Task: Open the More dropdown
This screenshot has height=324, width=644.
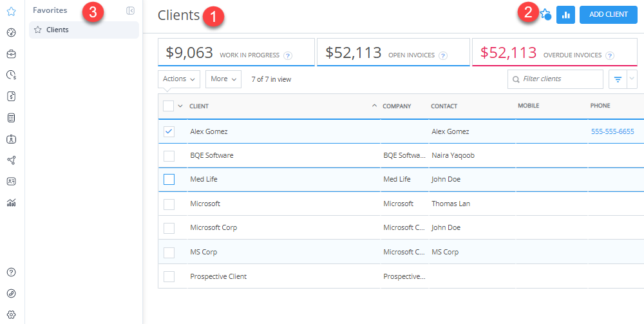Action: [x=223, y=79]
